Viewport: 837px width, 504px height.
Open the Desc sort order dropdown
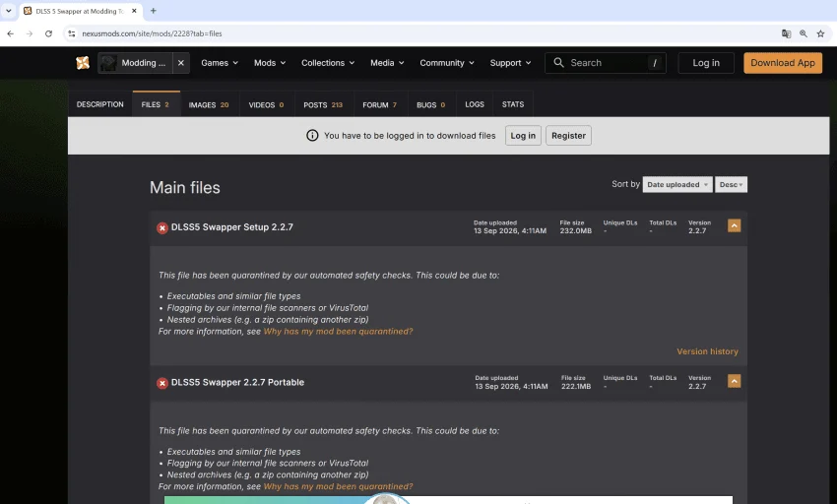point(731,185)
